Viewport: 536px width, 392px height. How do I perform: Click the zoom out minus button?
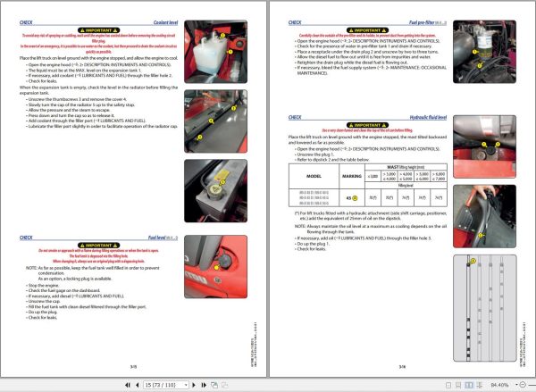(x=523, y=385)
